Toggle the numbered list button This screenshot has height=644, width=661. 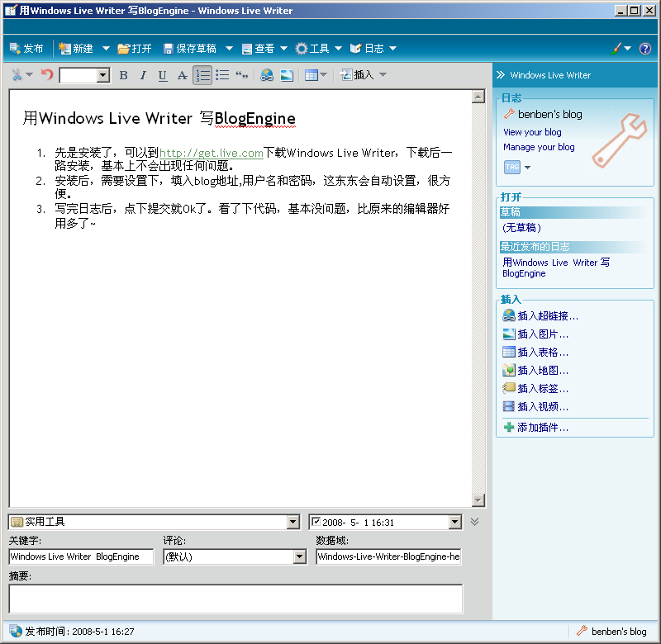click(x=202, y=75)
